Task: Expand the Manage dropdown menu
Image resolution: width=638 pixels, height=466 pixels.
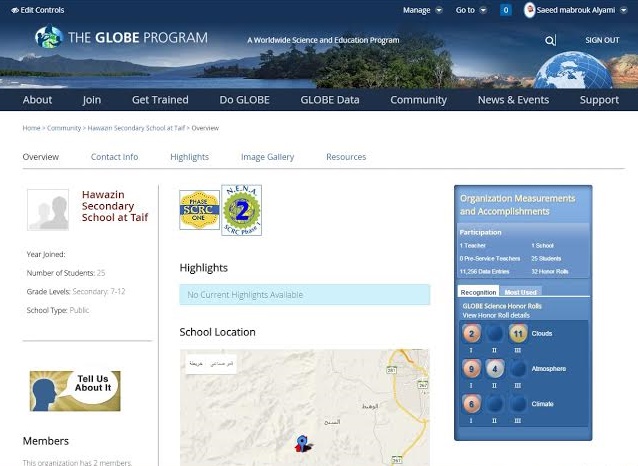Action: [422, 10]
